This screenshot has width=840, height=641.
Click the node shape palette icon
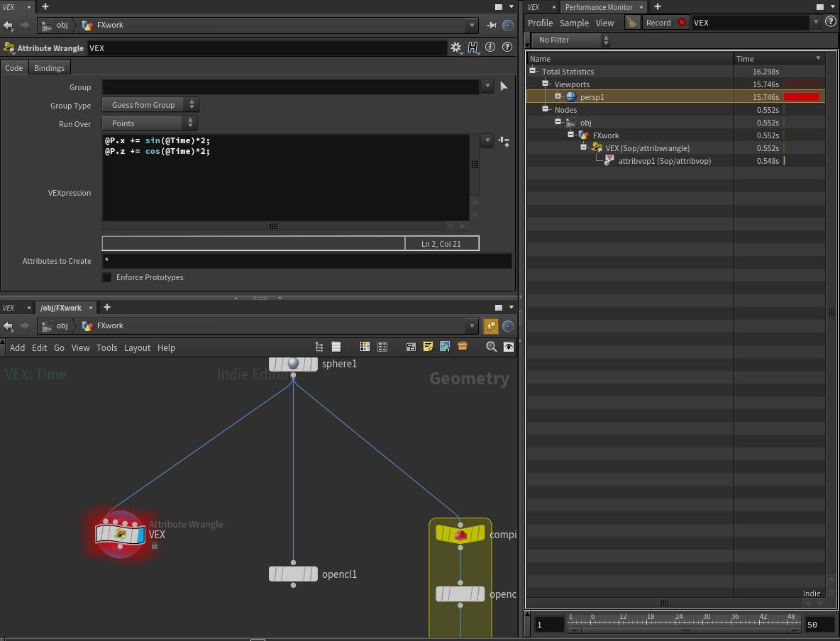(x=382, y=347)
